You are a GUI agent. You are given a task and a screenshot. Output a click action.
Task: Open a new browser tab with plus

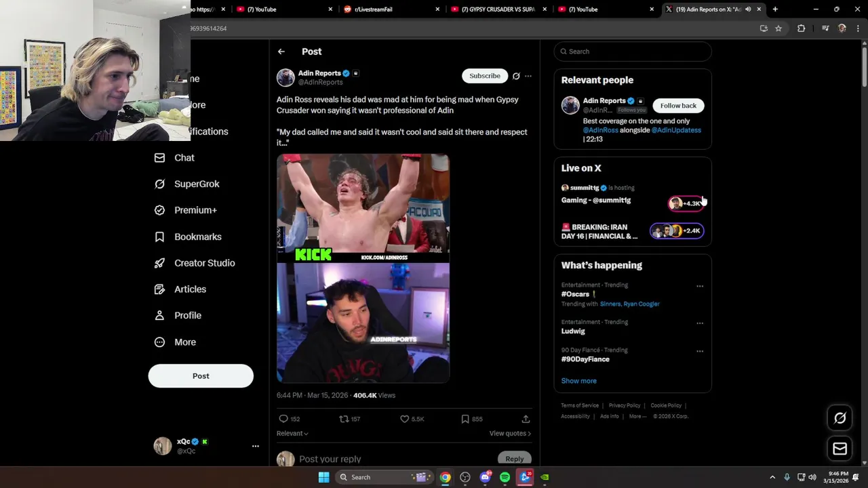[775, 9]
